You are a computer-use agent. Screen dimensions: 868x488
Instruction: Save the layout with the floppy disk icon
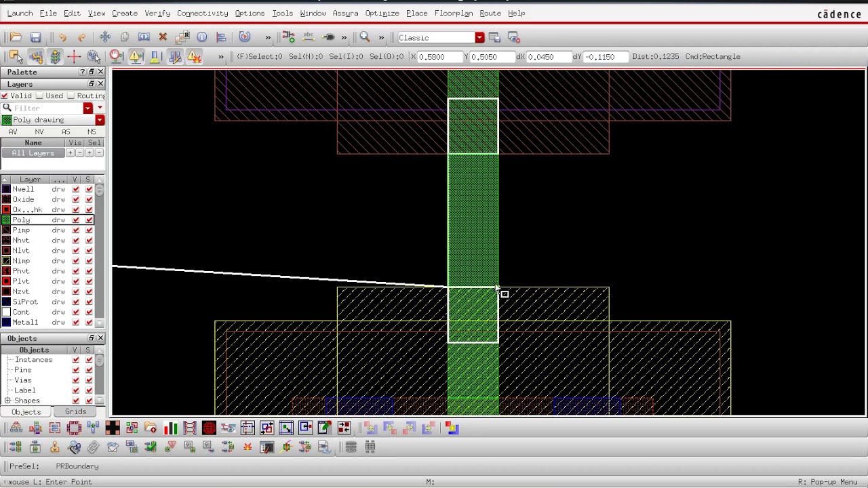35,37
